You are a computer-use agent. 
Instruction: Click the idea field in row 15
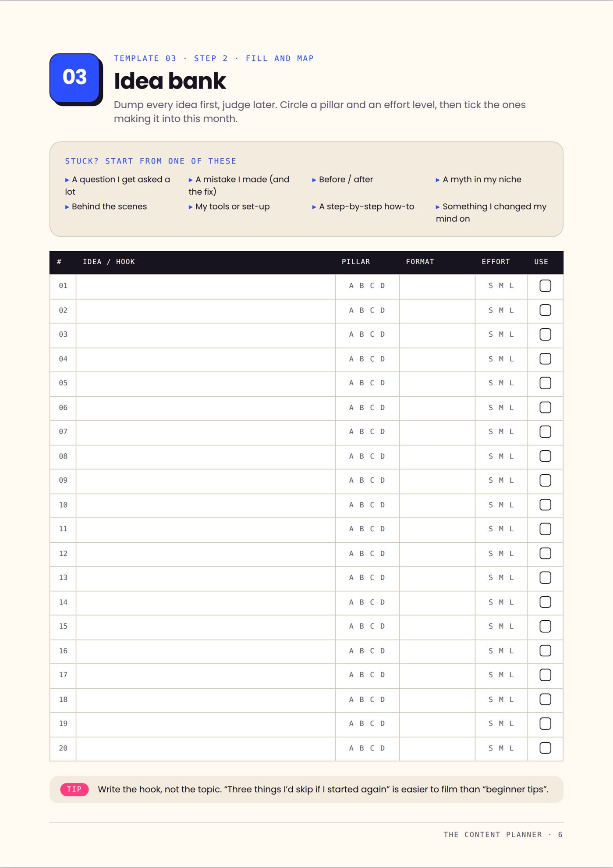click(x=206, y=627)
